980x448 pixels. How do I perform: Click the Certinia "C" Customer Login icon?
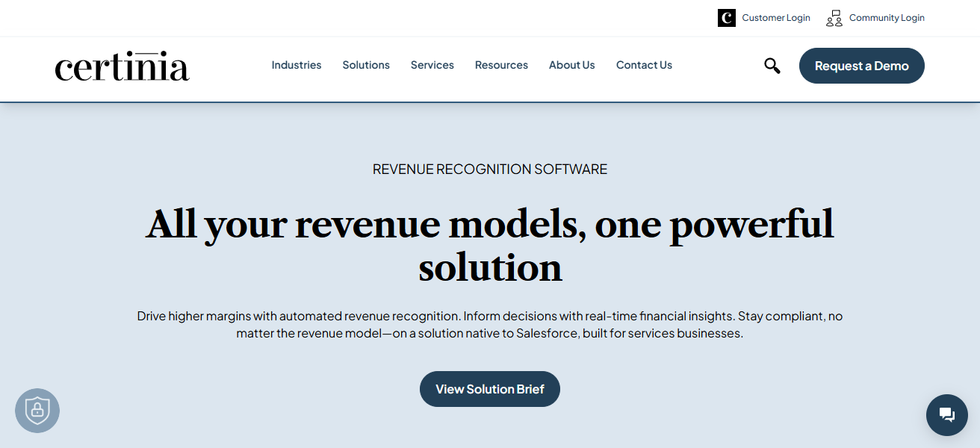[725, 18]
